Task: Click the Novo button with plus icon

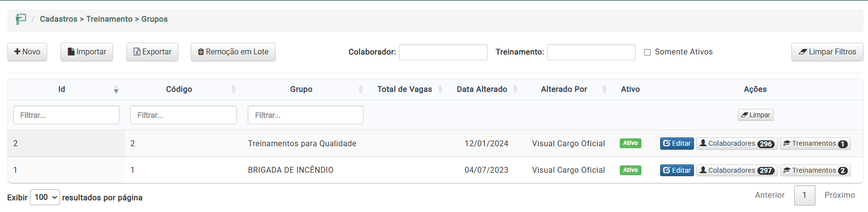Action: (27, 52)
